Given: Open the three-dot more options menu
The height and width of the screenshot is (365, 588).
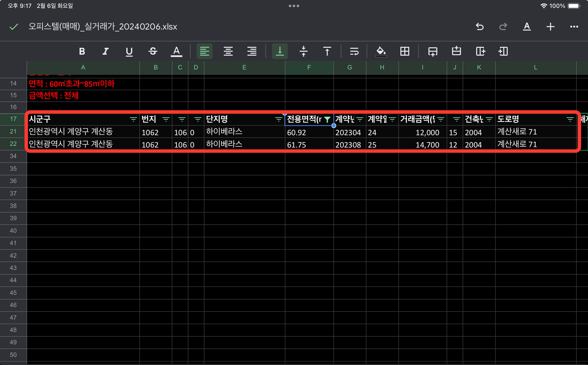Looking at the screenshot, I should [x=574, y=27].
